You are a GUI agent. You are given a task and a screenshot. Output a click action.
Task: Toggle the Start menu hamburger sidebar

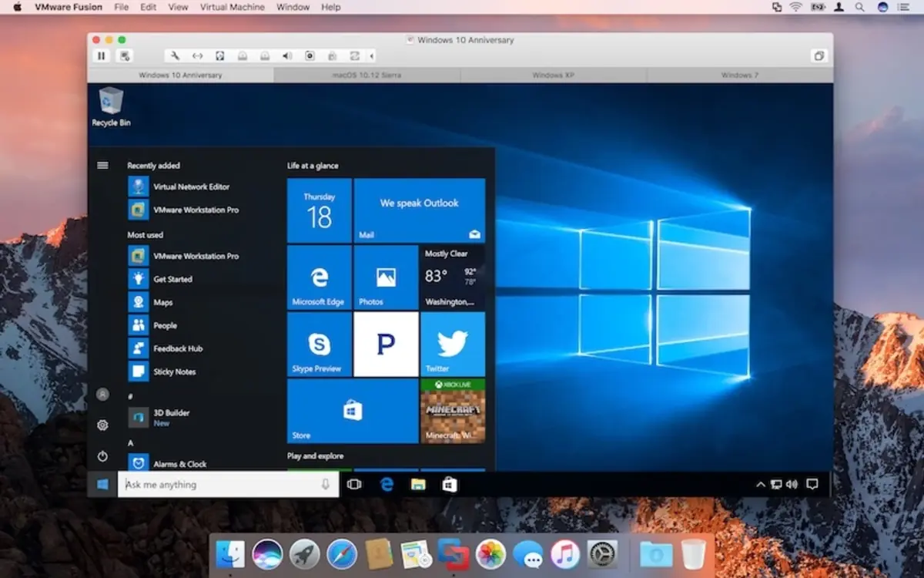pos(102,164)
